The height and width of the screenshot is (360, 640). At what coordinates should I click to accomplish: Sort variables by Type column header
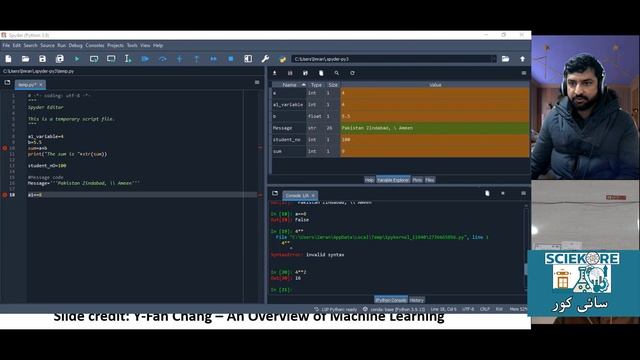[x=316, y=85]
